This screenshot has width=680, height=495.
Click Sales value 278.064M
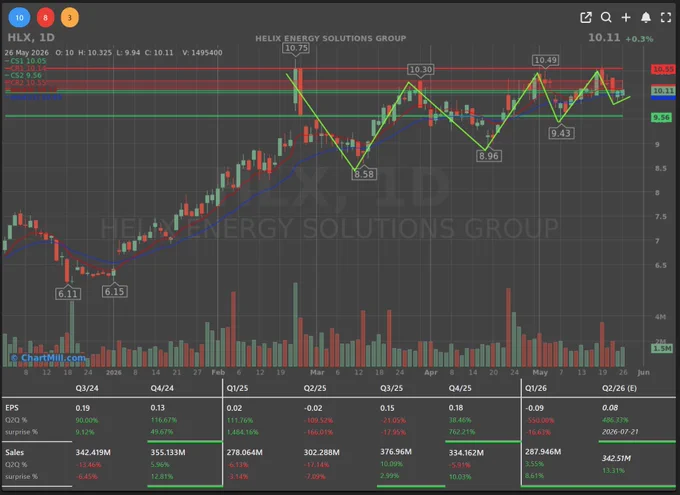click(245, 452)
